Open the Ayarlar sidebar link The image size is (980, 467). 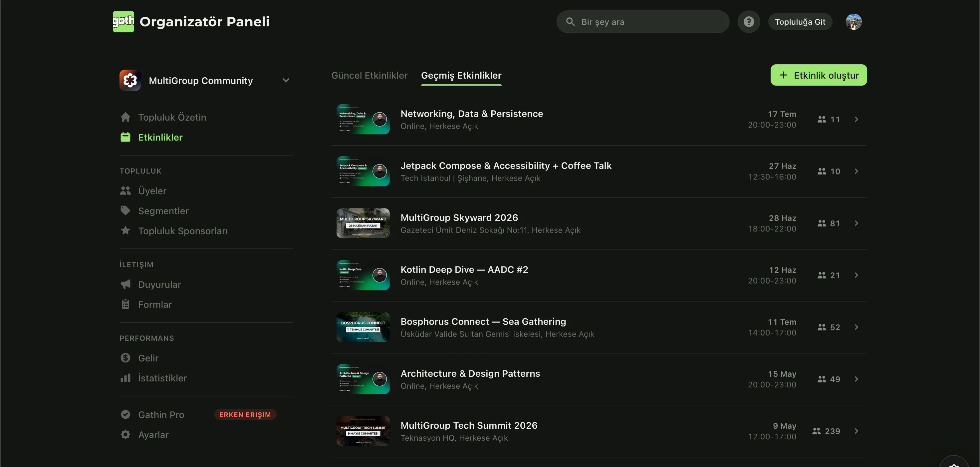tap(153, 434)
